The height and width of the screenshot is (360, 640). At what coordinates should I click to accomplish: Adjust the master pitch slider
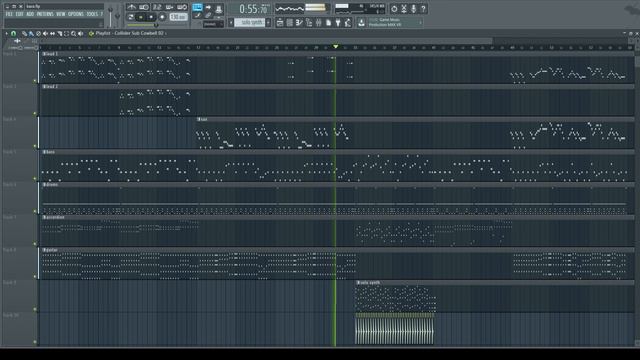[x=118, y=15]
